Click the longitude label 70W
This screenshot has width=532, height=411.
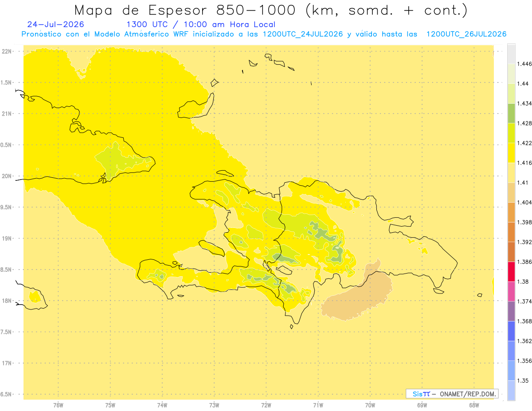click(x=370, y=404)
